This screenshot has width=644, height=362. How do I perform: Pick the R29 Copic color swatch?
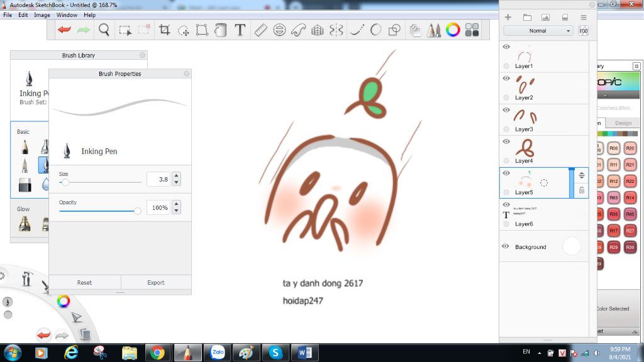tap(614, 247)
